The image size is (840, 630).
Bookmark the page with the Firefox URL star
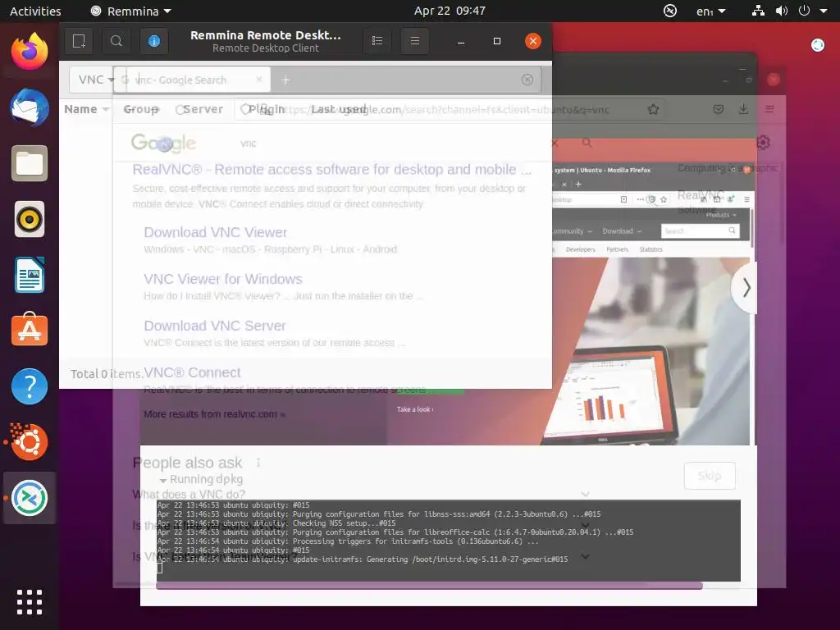653,109
